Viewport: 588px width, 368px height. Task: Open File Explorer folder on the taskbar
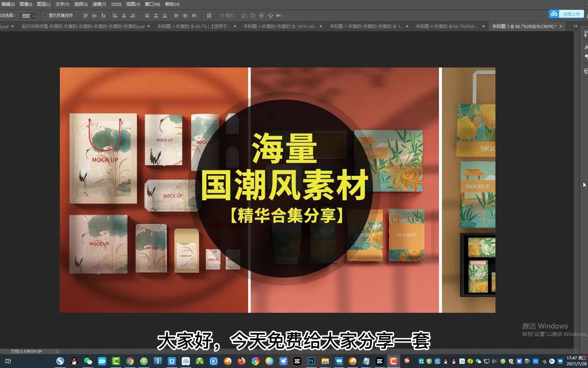(x=325, y=361)
